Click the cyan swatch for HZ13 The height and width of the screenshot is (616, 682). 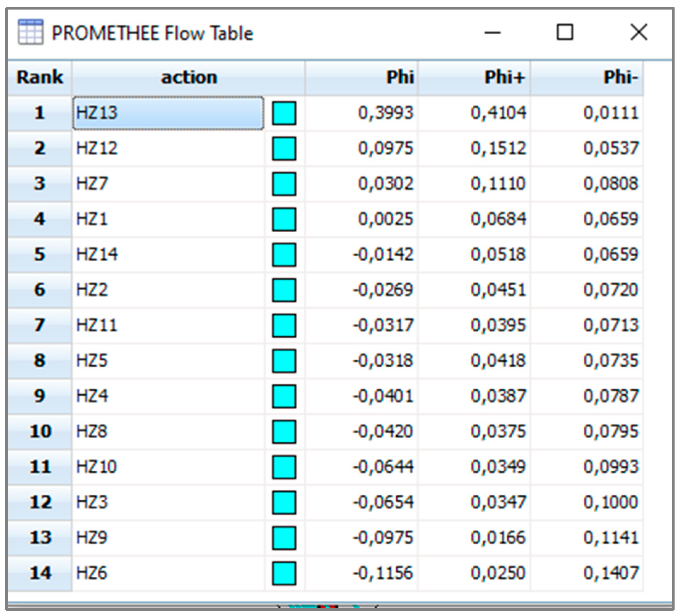point(284,113)
